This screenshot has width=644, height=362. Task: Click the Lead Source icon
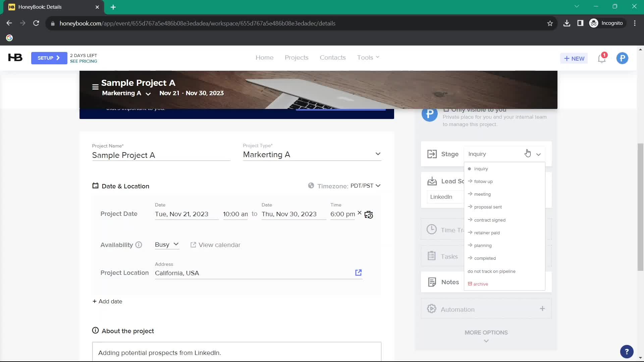[432, 181]
